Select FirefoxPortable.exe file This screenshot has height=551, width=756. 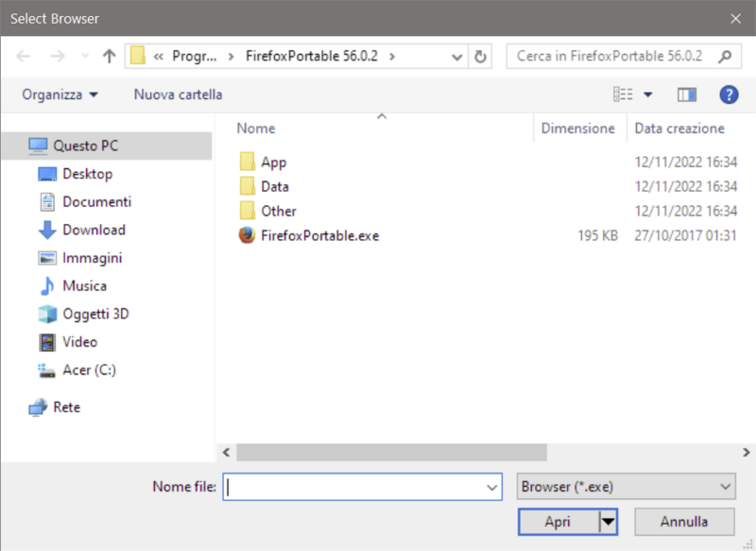pyautogui.click(x=320, y=235)
